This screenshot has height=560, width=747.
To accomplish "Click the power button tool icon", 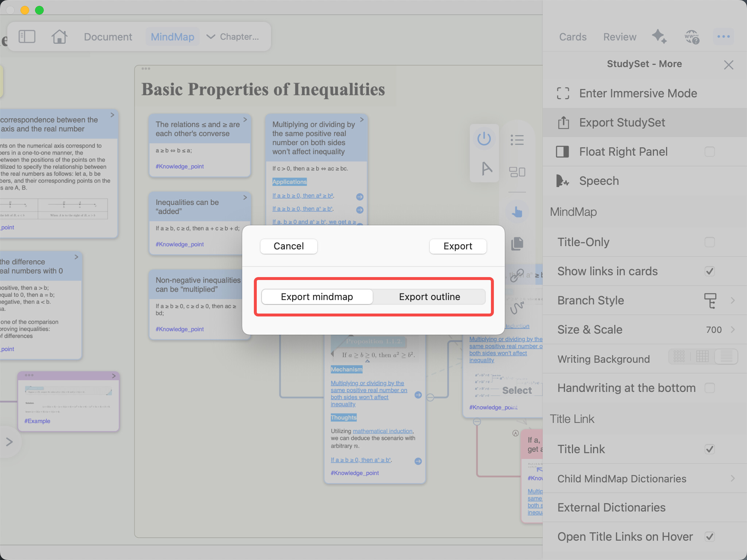I will point(484,139).
